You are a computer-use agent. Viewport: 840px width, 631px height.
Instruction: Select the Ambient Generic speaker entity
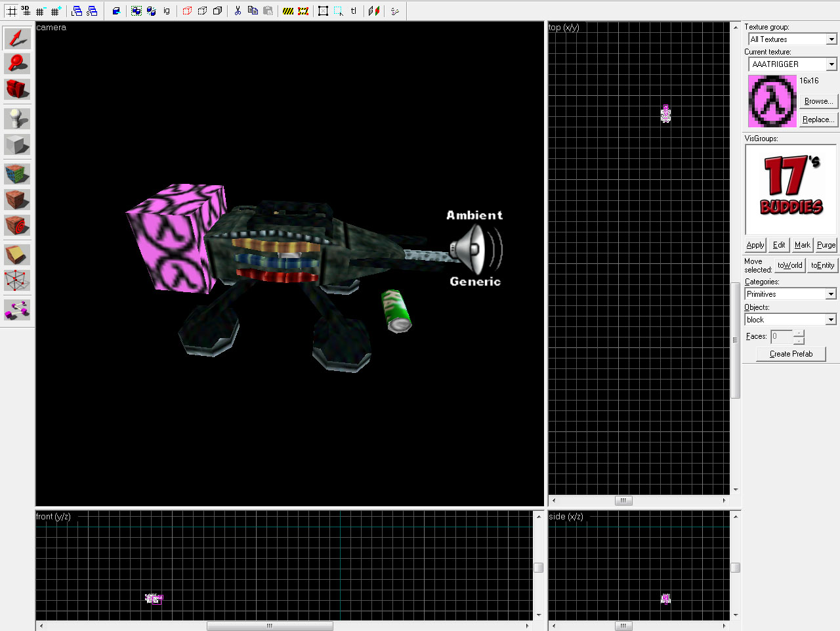pos(475,249)
